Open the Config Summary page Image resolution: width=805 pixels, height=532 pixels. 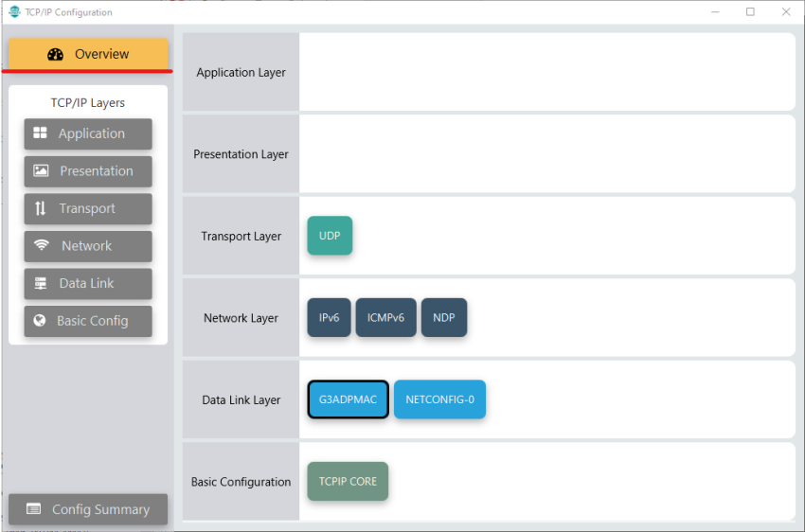click(88, 509)
